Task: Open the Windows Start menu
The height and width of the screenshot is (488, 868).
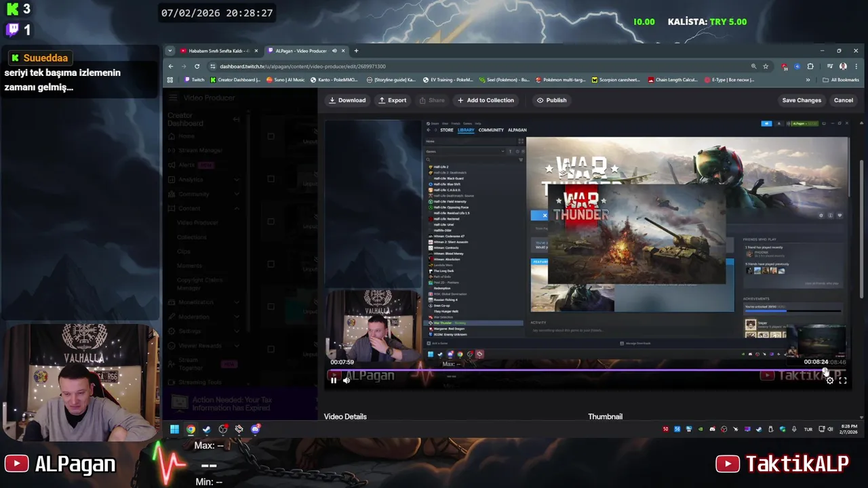Action: pyautogui.click(x=174, y=429)
